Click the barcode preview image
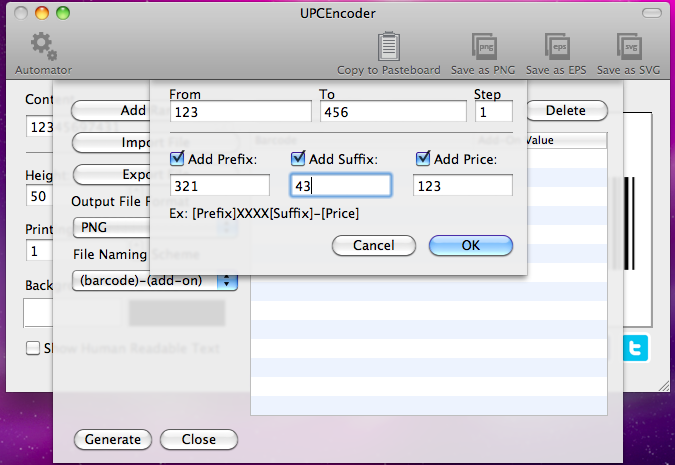Image resolution: width=675 pixels, height=465 pixels. coord(638,220)
